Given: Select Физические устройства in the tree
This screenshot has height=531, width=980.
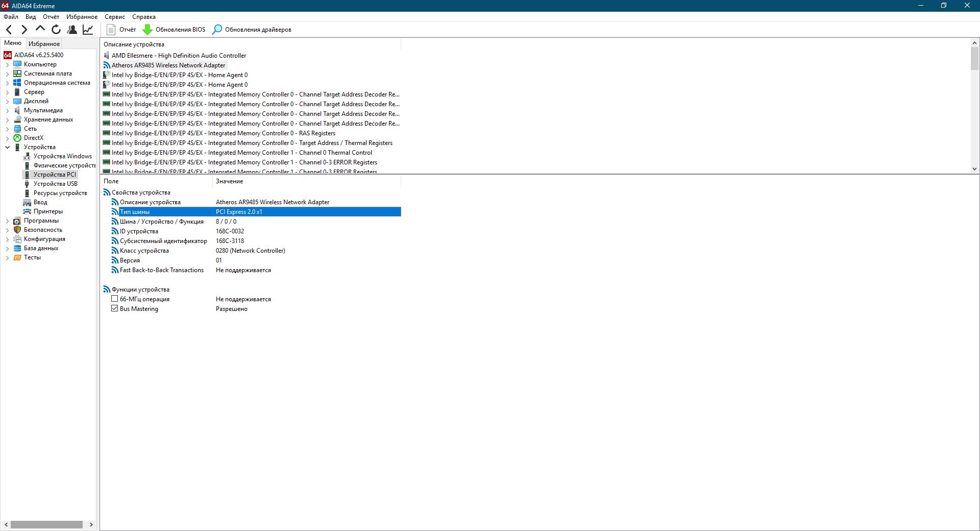Looking at the screenshot, I should (x=64, y=165).
